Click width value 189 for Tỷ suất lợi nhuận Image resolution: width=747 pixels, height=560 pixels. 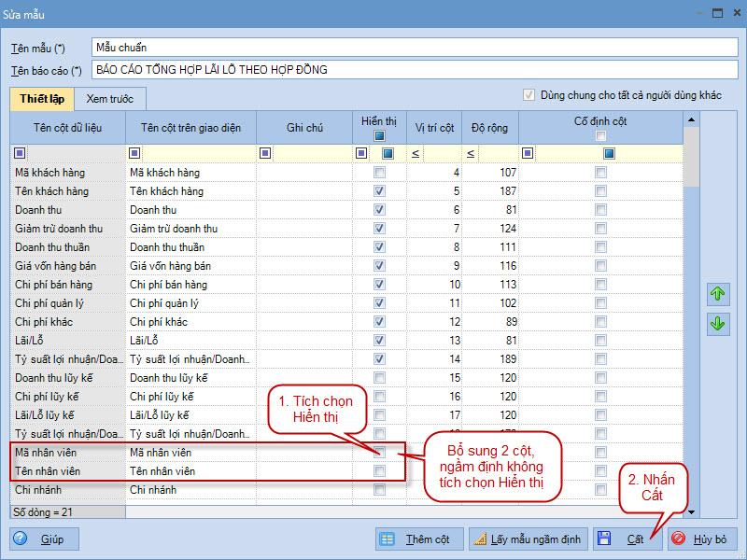tap(489, 359)
